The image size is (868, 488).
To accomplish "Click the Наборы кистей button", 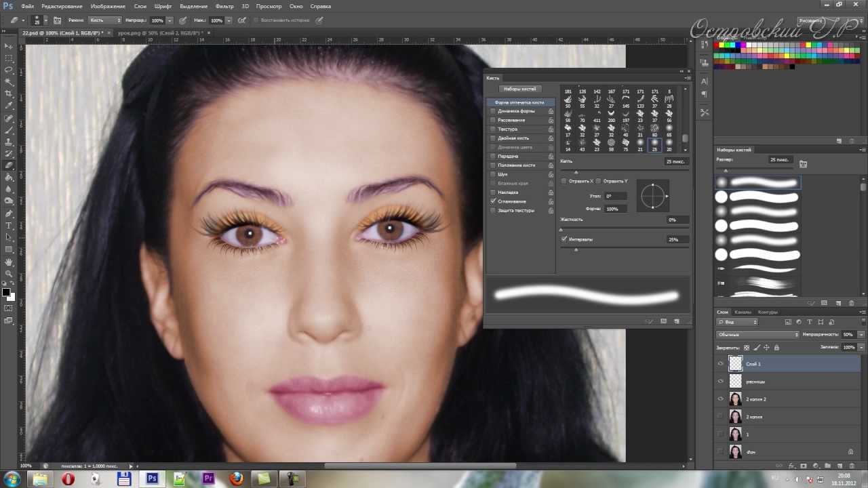I will (x=519, y=89).
